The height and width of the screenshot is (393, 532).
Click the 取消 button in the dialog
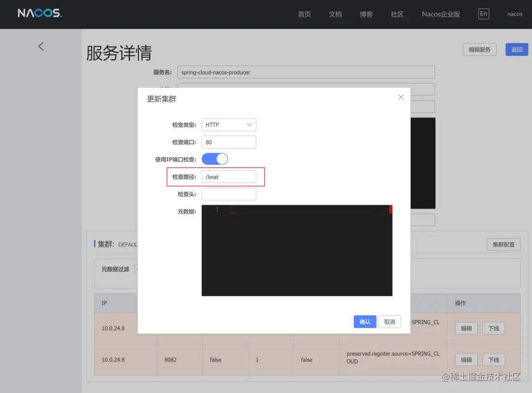click(x=390, y=322)
